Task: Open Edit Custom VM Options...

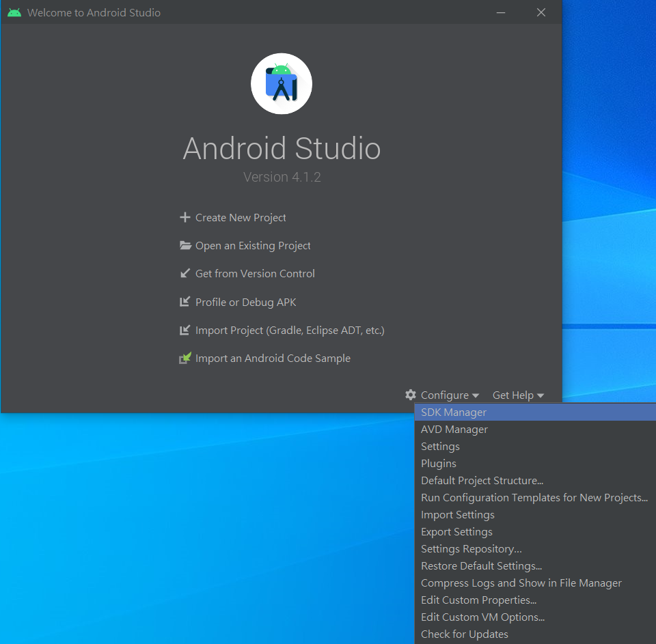Action: point(535,617)
